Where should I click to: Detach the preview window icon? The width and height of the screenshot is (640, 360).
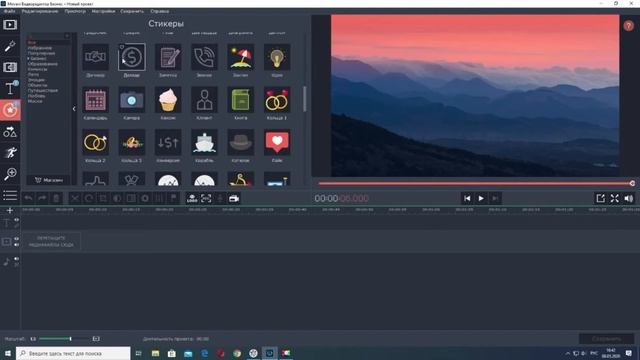[600, 198]
